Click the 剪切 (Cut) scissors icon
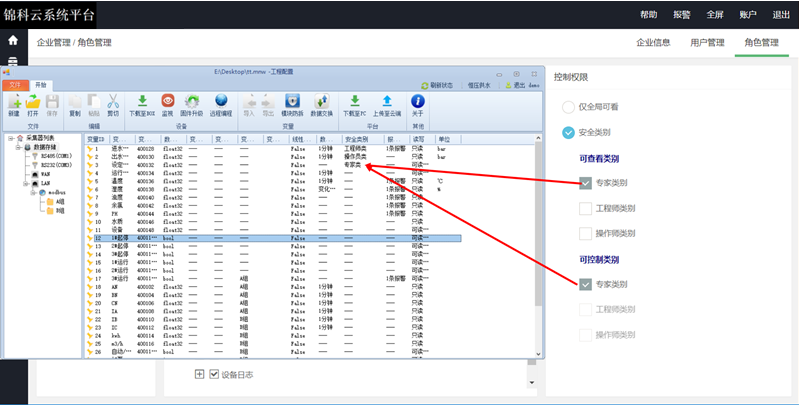This screenshot has width=799, height=405. 113,101
